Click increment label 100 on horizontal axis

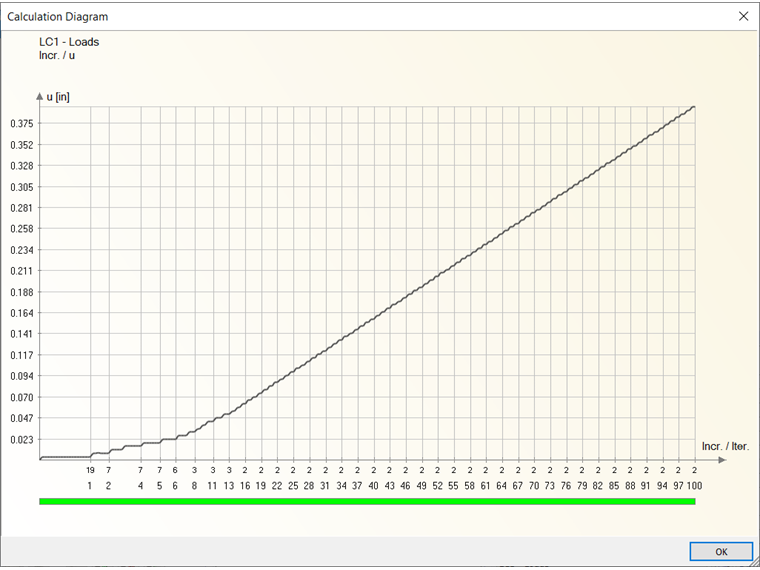[694, 486]
